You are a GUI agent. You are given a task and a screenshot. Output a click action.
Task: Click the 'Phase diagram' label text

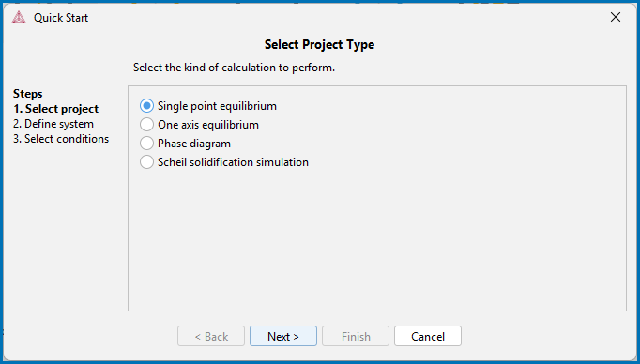194,144
